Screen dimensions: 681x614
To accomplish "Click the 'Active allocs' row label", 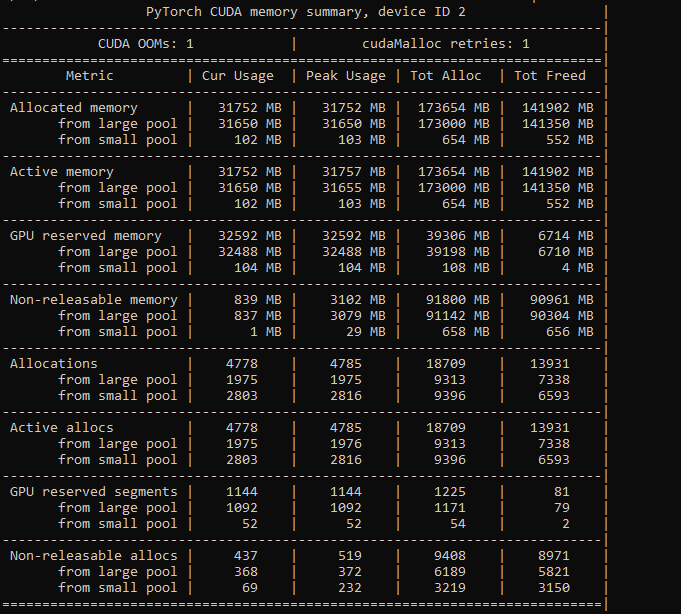I will click(x=62, y=428).
